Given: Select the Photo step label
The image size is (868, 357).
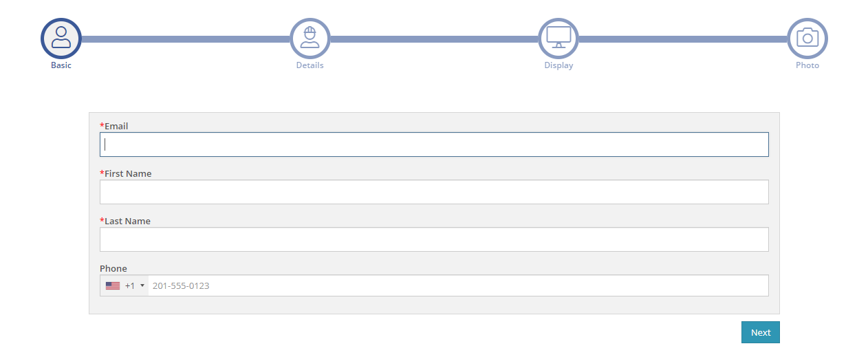Looking at the screenshot, I should click(807, 65).
